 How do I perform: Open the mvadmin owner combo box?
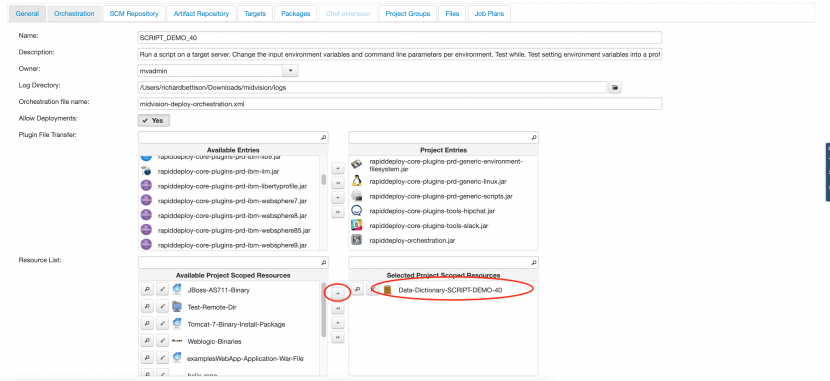click(218, 71)
